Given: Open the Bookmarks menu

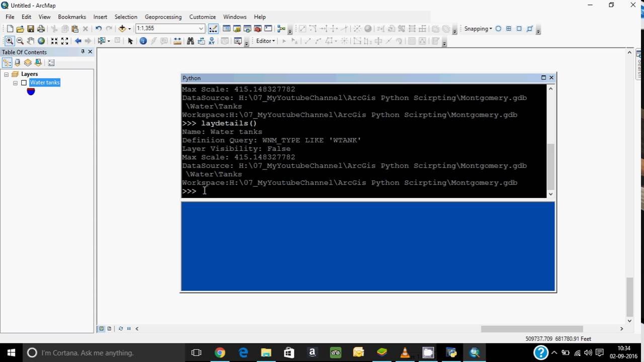Looking at the screenshot, I should click(x=72, y=17).
